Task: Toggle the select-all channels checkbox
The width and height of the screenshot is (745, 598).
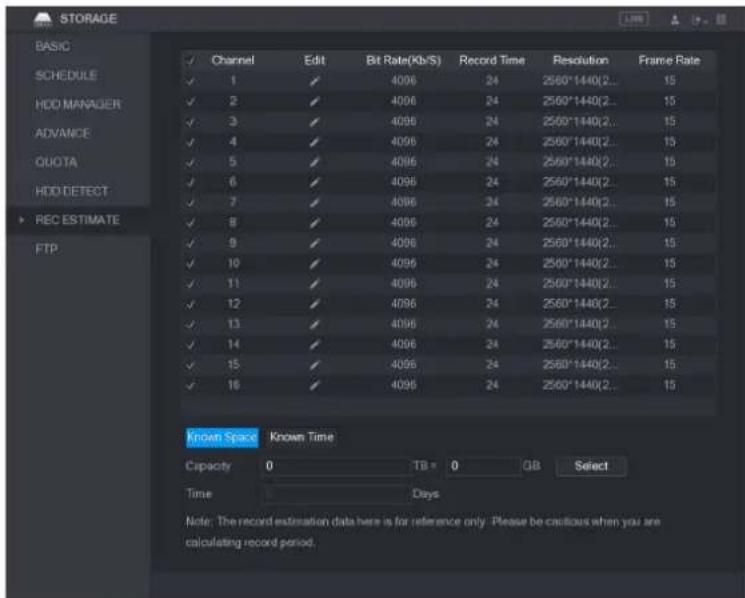Action: coord(190,61)
